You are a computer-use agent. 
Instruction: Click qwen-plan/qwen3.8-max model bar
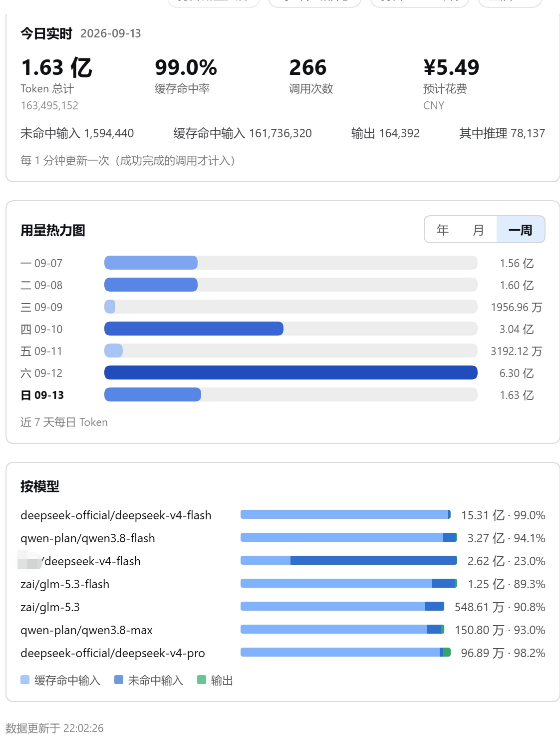point(342,629)
